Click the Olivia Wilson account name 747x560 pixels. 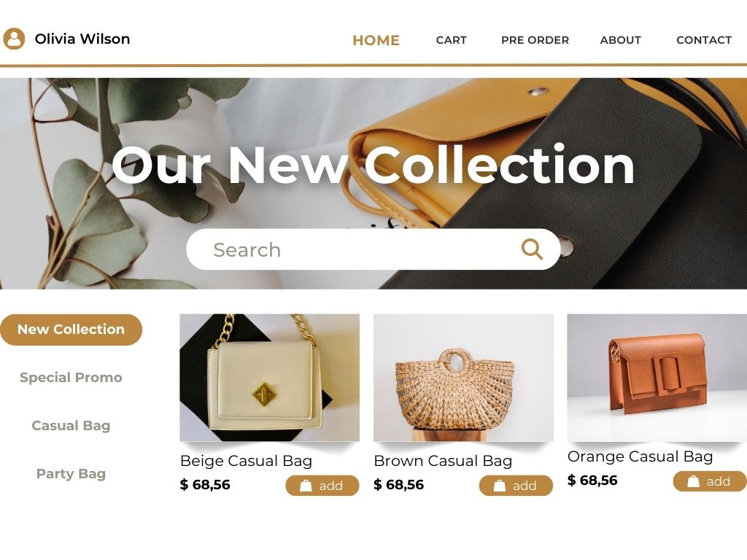[82, 39]
